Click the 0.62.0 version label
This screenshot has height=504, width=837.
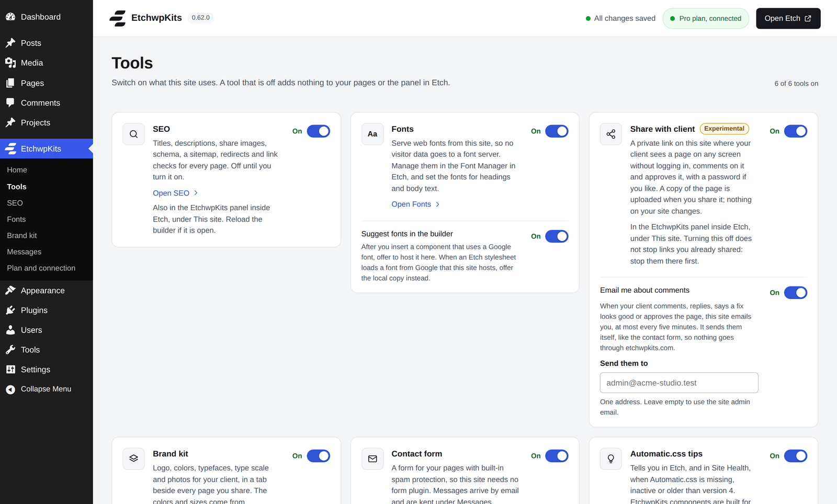click(201, 18)
